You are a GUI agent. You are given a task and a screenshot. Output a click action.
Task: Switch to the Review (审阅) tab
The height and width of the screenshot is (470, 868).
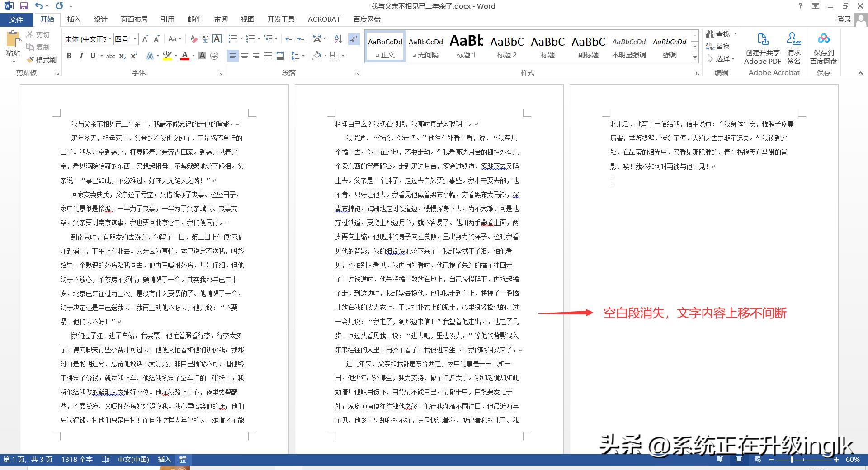point(221,19)
